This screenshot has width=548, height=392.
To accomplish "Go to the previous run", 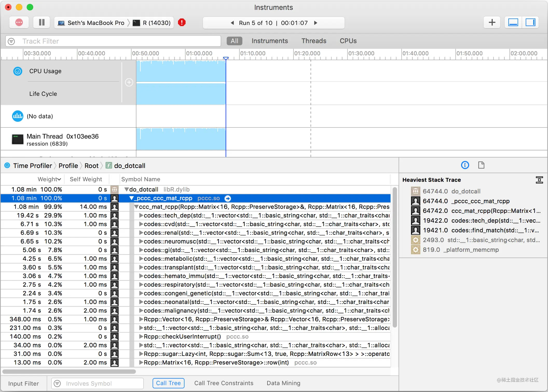I will (232, 23).
